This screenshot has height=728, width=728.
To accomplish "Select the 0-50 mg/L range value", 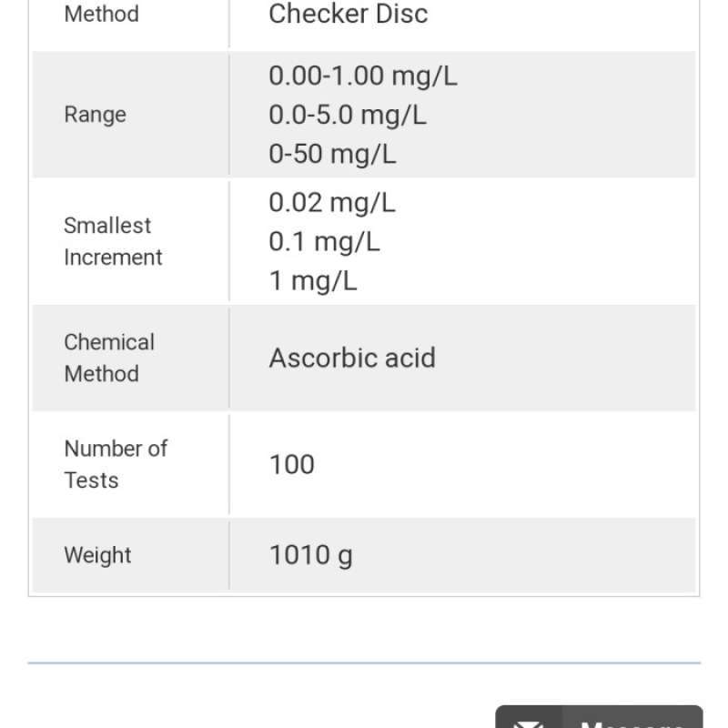I will pyautogui.click(x=332, y=154).
